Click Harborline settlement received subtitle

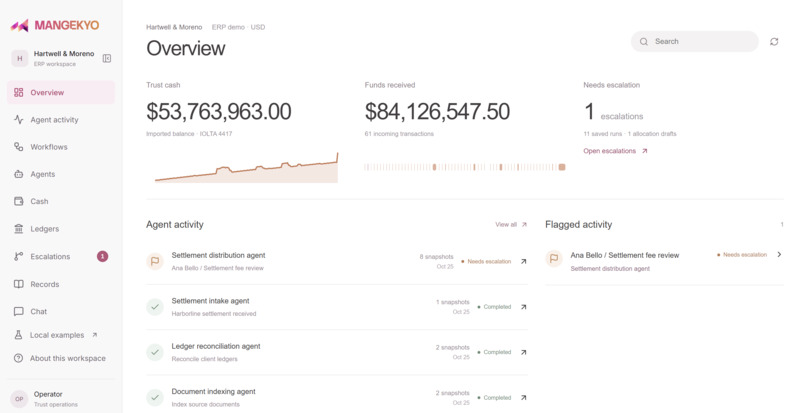tap(214, 314)
